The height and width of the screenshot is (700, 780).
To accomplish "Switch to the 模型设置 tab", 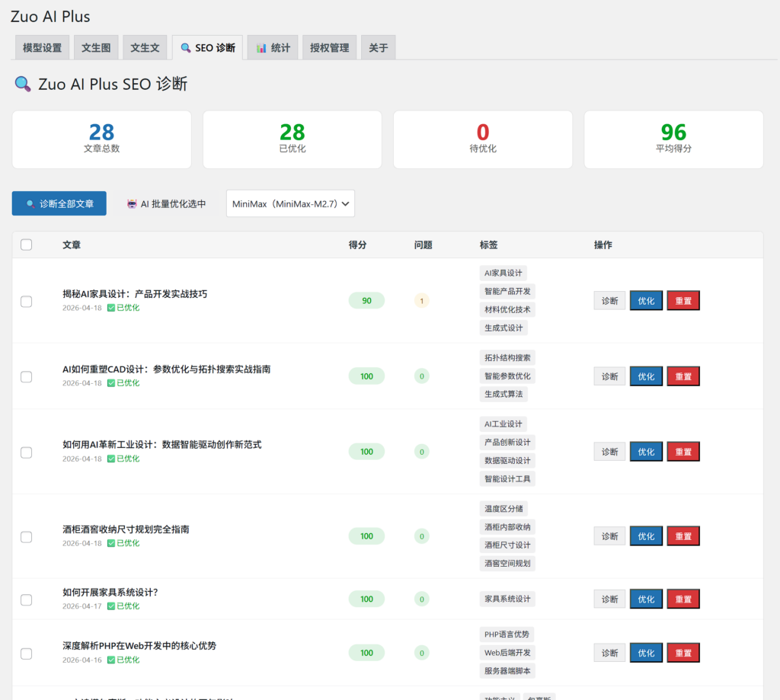I will [43, 47].
